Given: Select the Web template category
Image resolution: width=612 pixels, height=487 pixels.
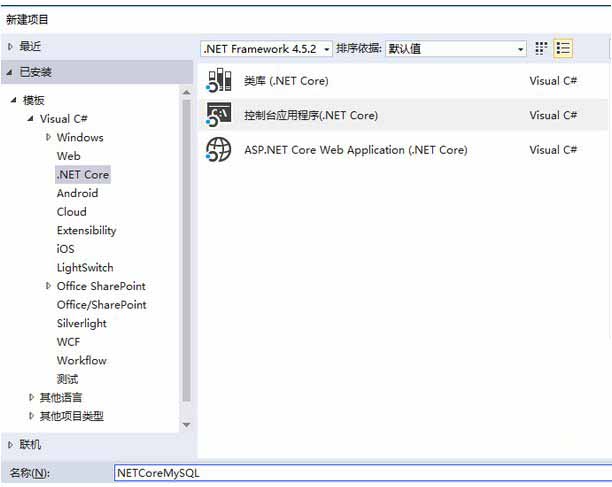Looking at the screenshot, I should [69, 156].
